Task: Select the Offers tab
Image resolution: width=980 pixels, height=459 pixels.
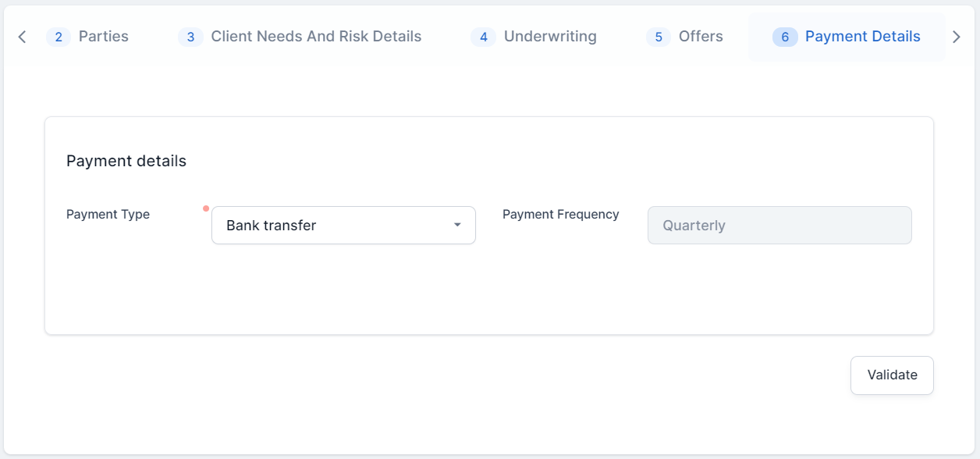Action: click(701, 37)
